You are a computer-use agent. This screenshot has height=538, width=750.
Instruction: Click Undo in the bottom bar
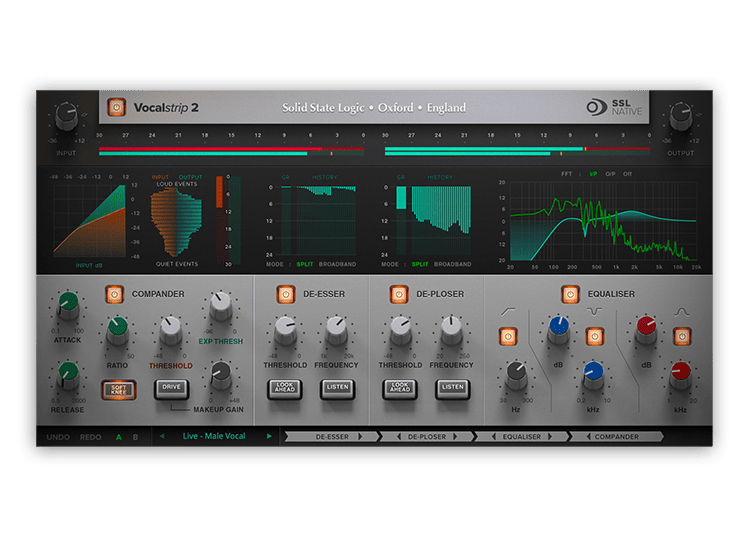(x=58, y=437)
